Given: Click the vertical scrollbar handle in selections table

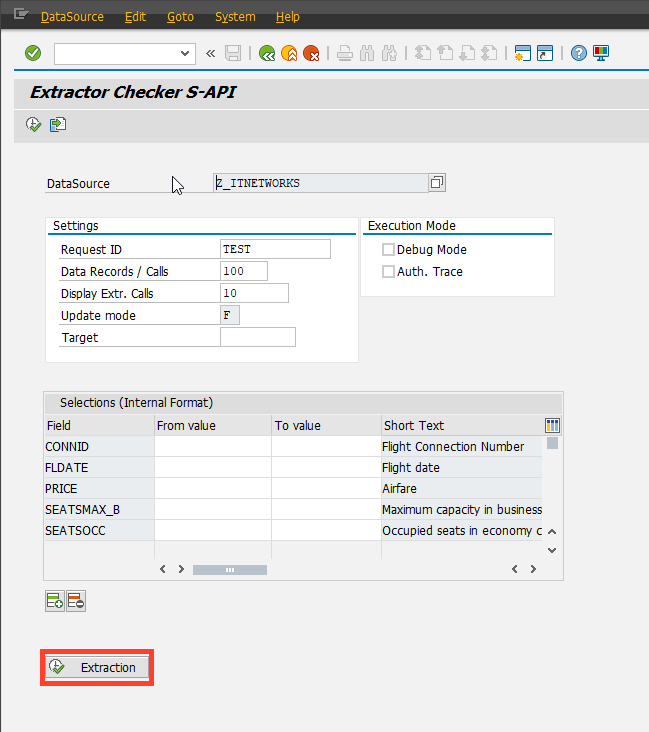Looking at the screenshot, I should (x=552, y=443).
